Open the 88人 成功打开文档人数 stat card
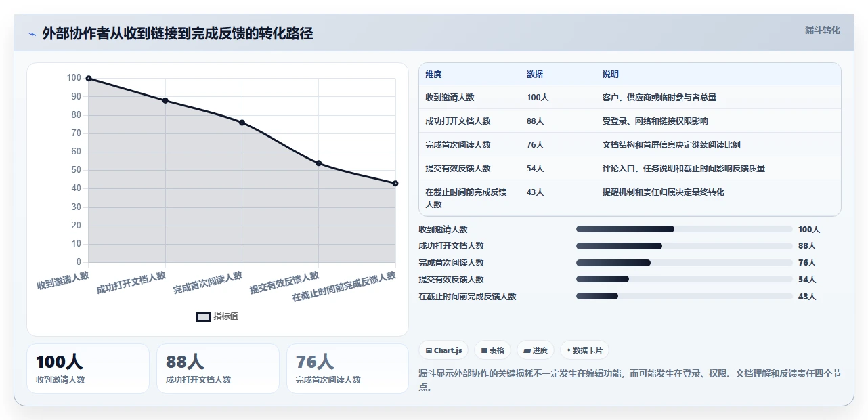This screenshot has width=868, height=420. pos(218,369)
